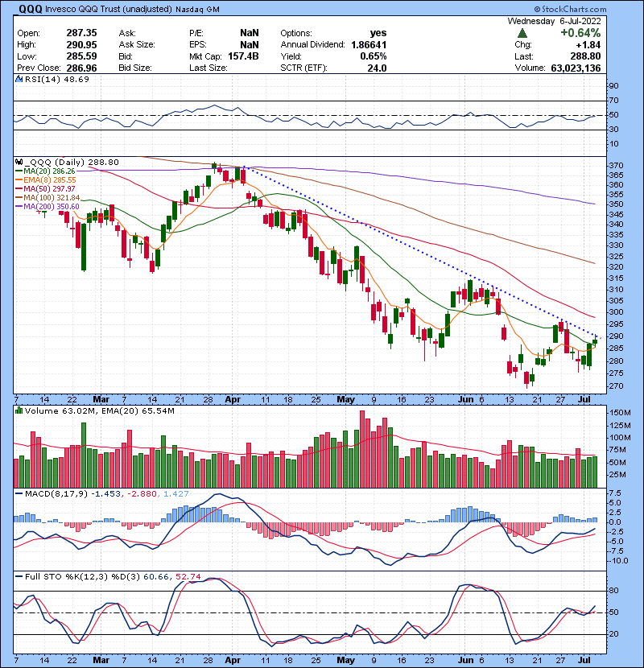Select the Mkt Cap value 157.4B
Viewport: 644px width, 668px height.
click(x=243, y=56)
